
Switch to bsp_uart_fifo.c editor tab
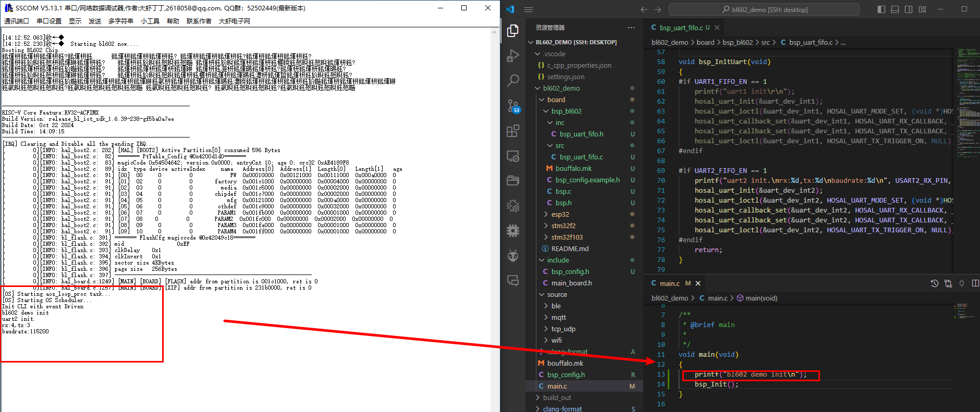[x=680, y=28]
